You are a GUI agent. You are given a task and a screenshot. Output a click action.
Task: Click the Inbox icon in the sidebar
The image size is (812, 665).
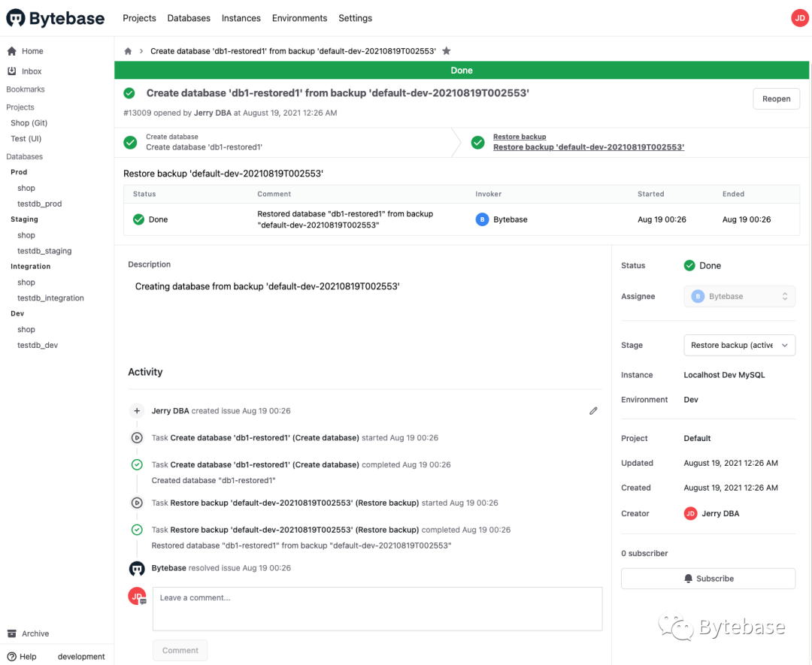pos(12,71)
